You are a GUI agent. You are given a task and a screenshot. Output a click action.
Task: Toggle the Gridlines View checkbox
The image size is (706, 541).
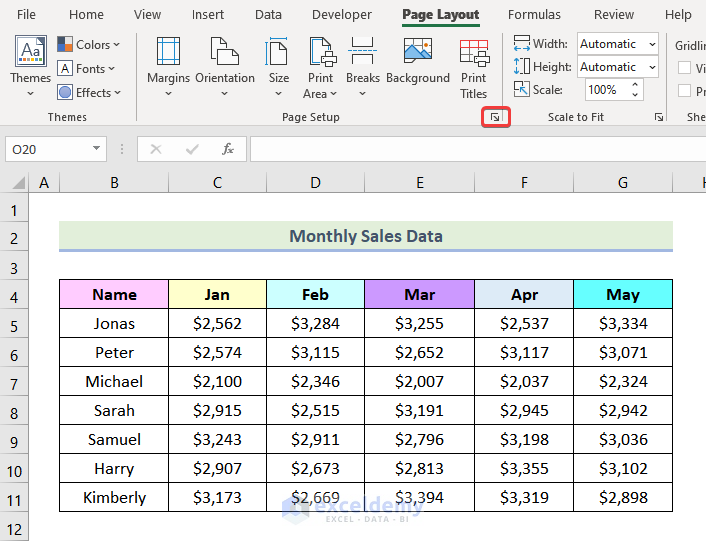tap(685, 68)
